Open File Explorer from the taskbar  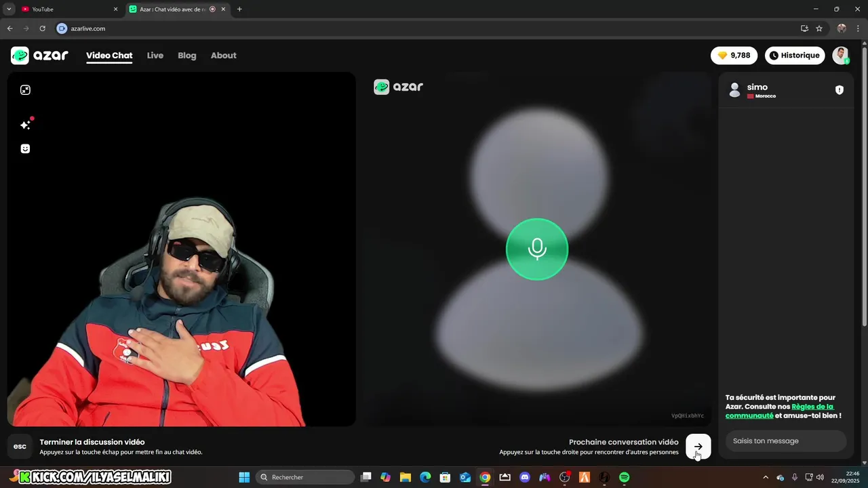406,477
